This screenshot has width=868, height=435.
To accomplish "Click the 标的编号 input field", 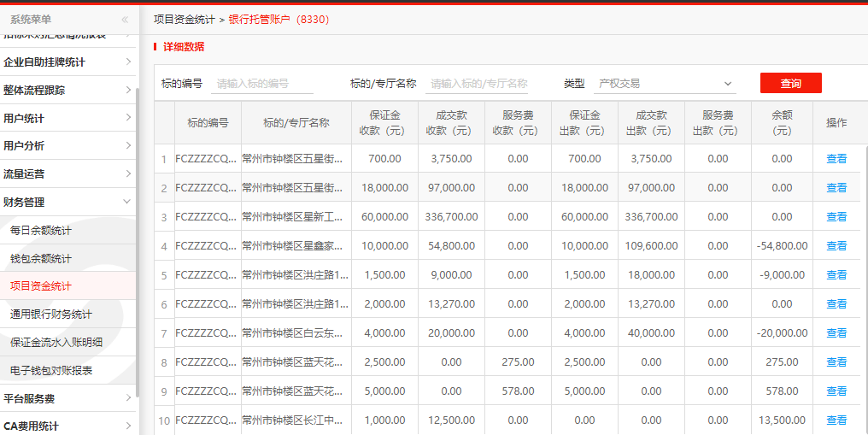I will [262, 84].
